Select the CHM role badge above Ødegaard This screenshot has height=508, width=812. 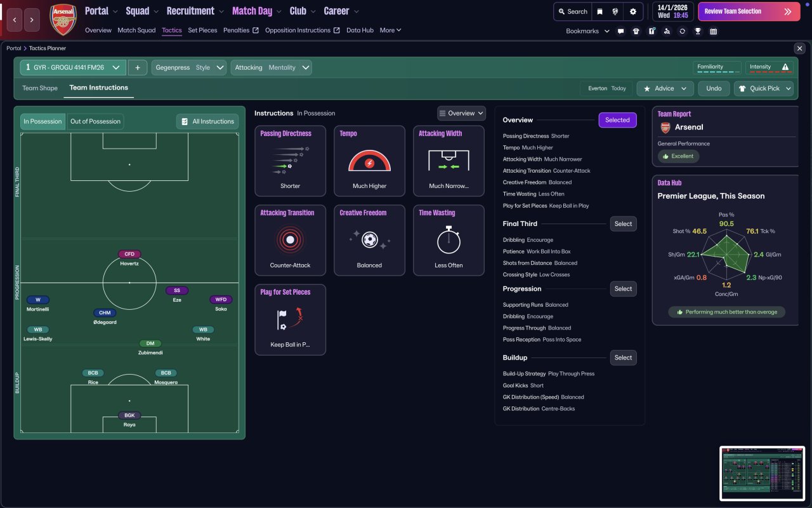(x=104, y=313)
